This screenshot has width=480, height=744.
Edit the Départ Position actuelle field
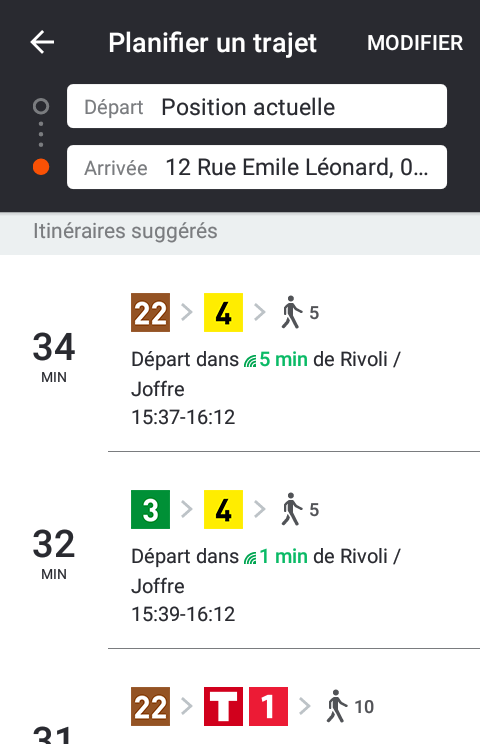[x=257, y=106]
